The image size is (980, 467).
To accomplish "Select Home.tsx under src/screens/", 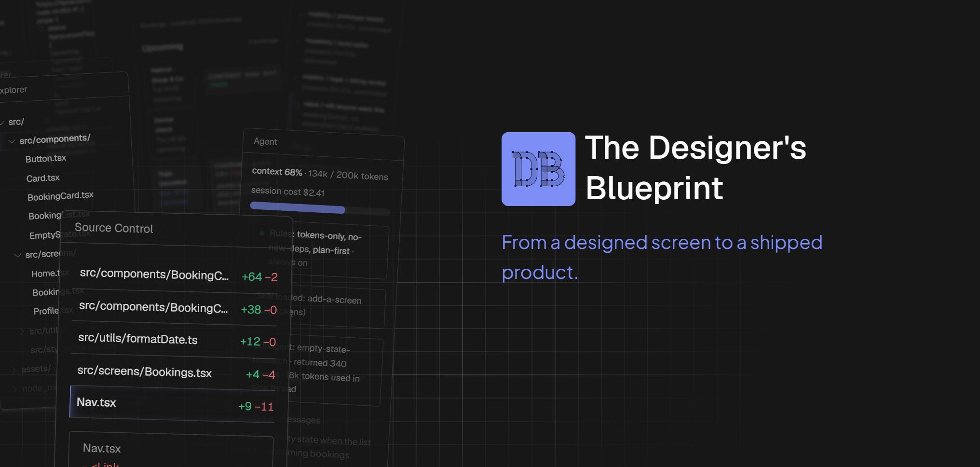I will tap(50, 274).
